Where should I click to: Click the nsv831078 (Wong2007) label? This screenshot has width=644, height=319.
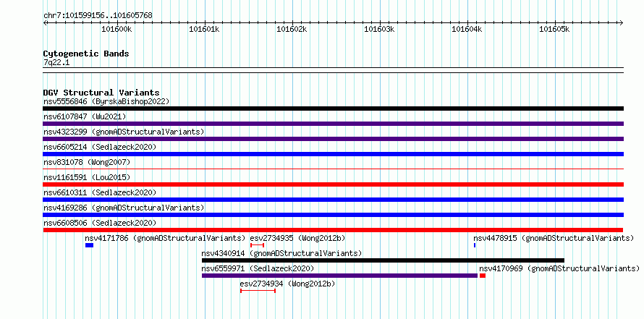[87, 162]
